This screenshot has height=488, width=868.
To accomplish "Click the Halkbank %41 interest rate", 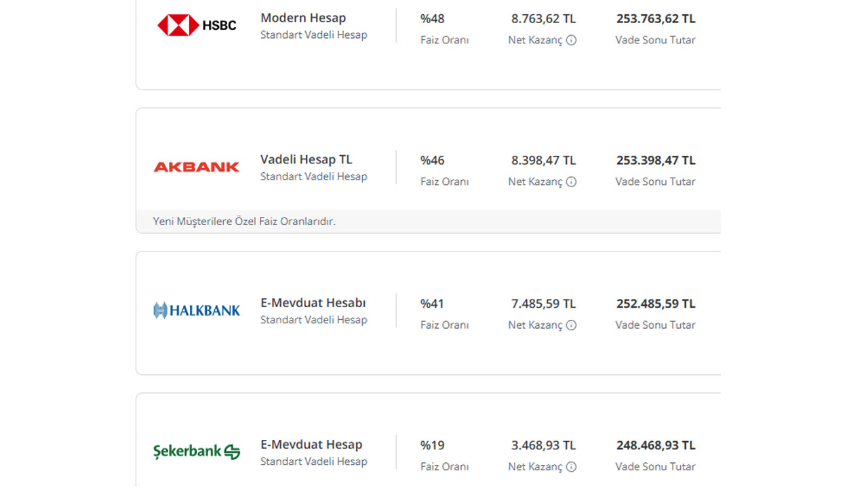I will pos(433,304).
